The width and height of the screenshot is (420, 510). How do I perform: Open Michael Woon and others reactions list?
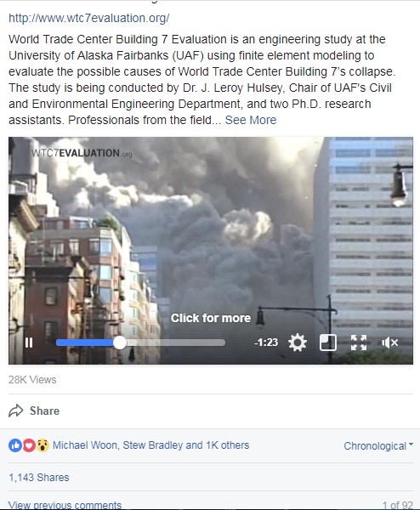(x=150, y=445)
